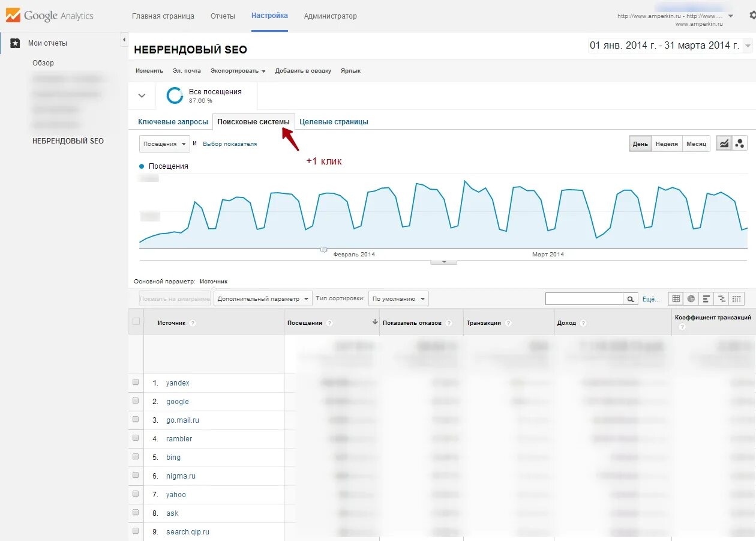Set chart granularity to Неделя
Viewport: 756px width, 541px height.
(667, 144)
